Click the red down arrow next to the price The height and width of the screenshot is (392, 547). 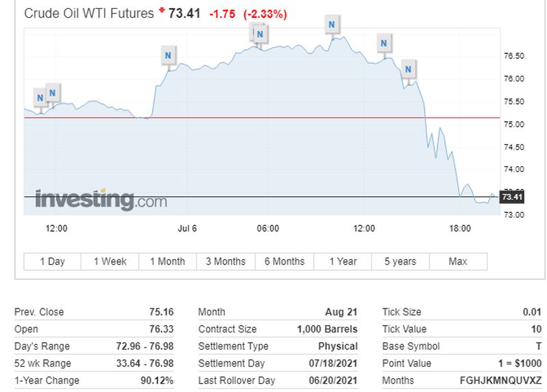click(x=161, y=10)
